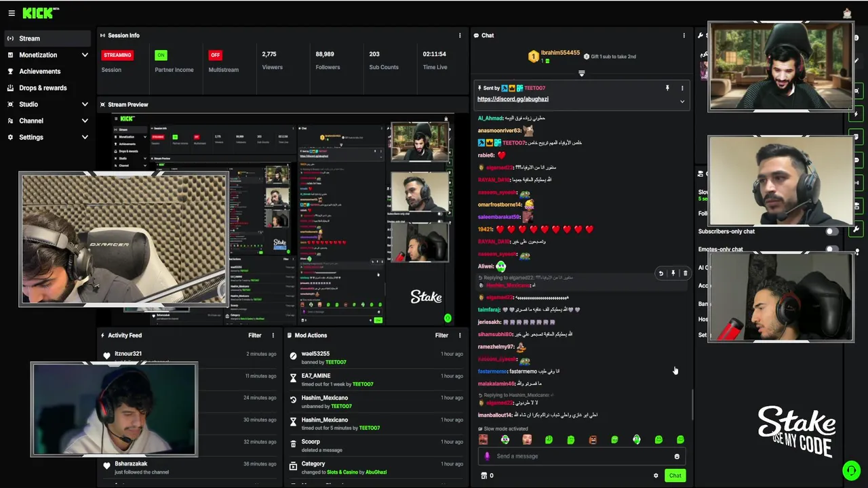Viewport: 868px width, 488px height.
Task: Click Slow mode activated notice
Action: pos(502,429)
